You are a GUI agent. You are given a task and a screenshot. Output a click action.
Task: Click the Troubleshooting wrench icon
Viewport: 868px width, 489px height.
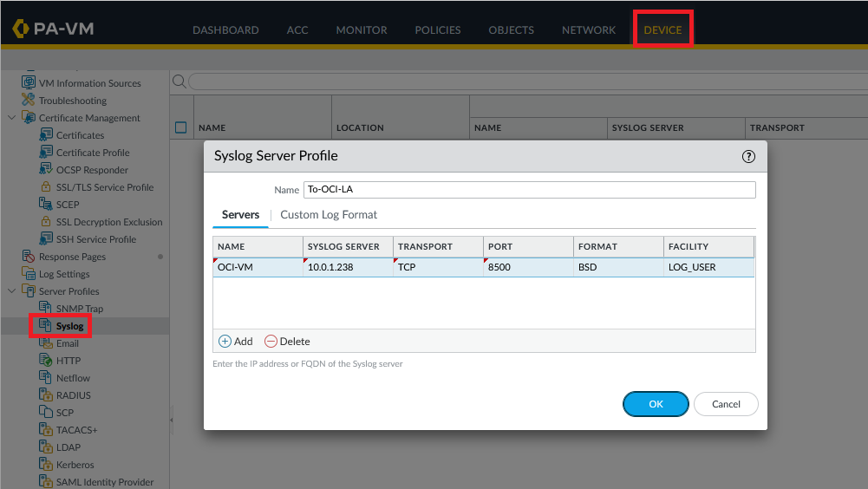(x=29, y=101)
